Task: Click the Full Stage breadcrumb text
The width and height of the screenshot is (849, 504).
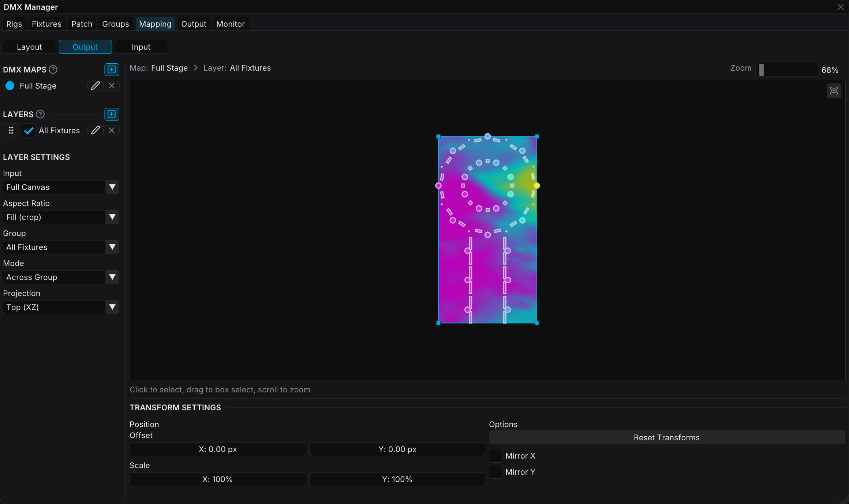Action: (x=169, y=68)
